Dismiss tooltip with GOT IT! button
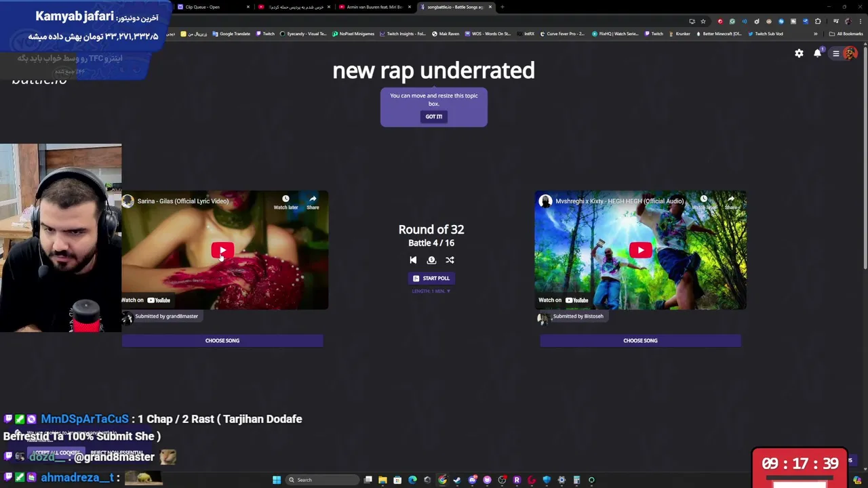The height and width of the screenshot is (488, 868). (434, 117)
